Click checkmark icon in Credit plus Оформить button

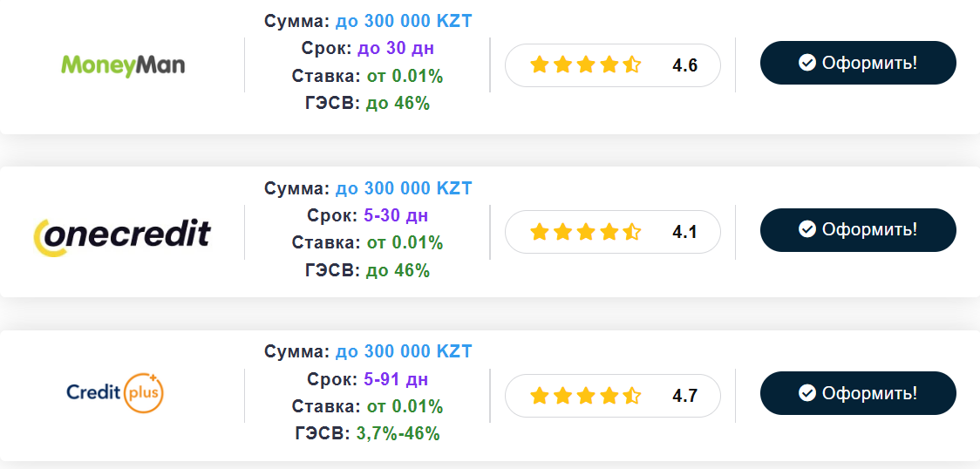point(807,393)
